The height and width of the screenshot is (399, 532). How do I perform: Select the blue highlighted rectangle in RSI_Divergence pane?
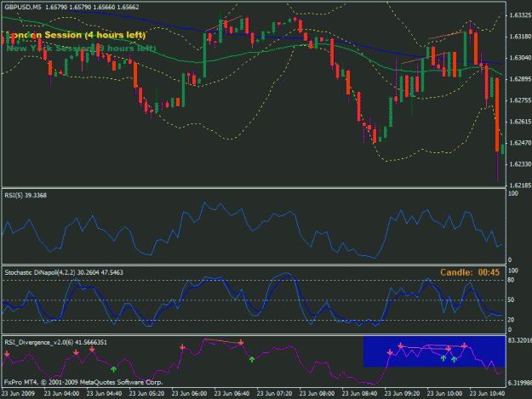[x=434, y=351]
